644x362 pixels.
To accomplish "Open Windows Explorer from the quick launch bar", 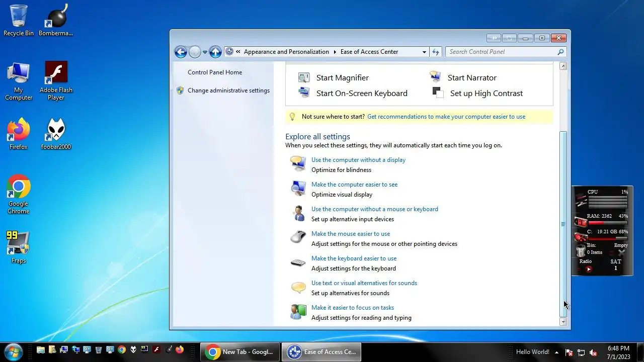I will pyautogui.click(x=41, y=350).
